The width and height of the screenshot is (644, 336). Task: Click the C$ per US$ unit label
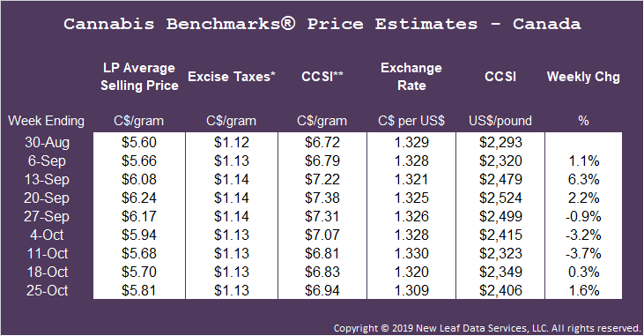tap(411, 121)
